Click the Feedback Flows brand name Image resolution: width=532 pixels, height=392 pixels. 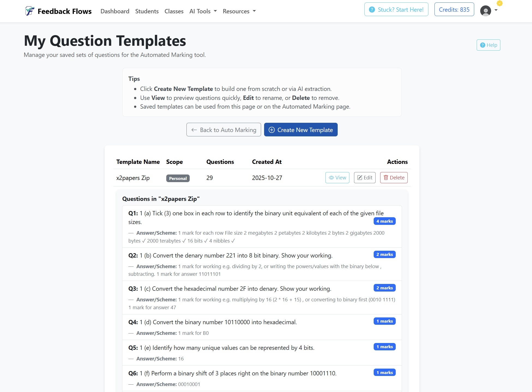coord(65,11)
